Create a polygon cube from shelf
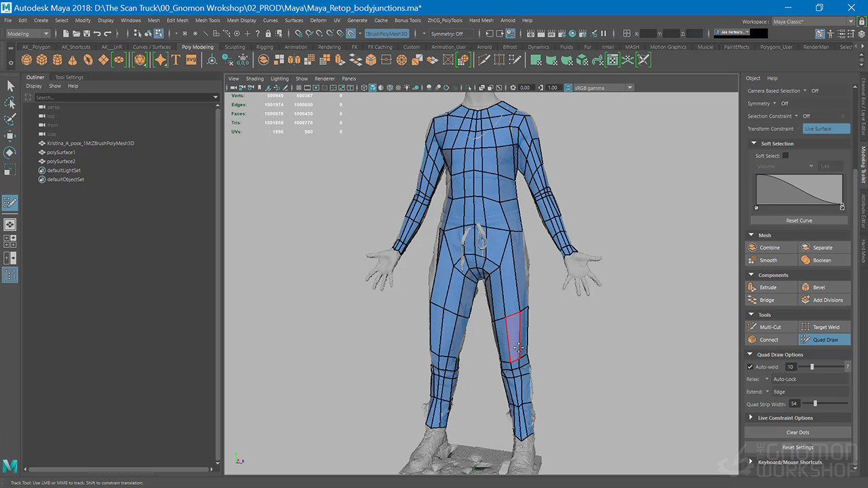 click(42, 60)
